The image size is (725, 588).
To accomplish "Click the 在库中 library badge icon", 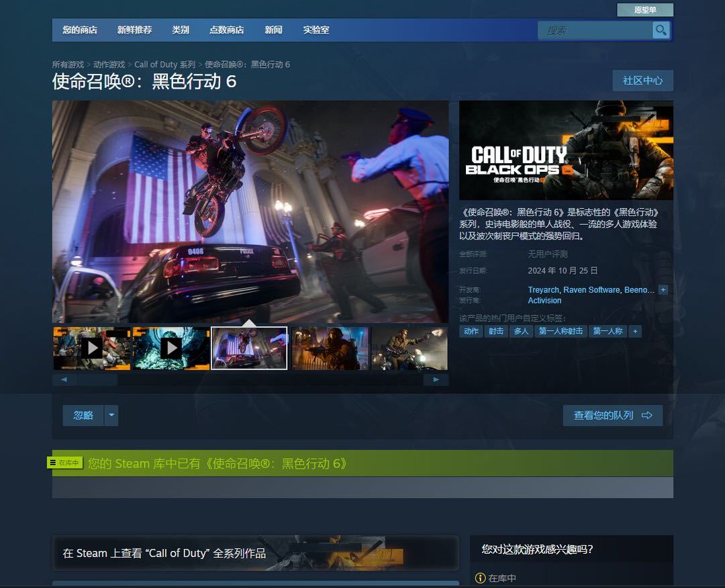I will [65, 463].
